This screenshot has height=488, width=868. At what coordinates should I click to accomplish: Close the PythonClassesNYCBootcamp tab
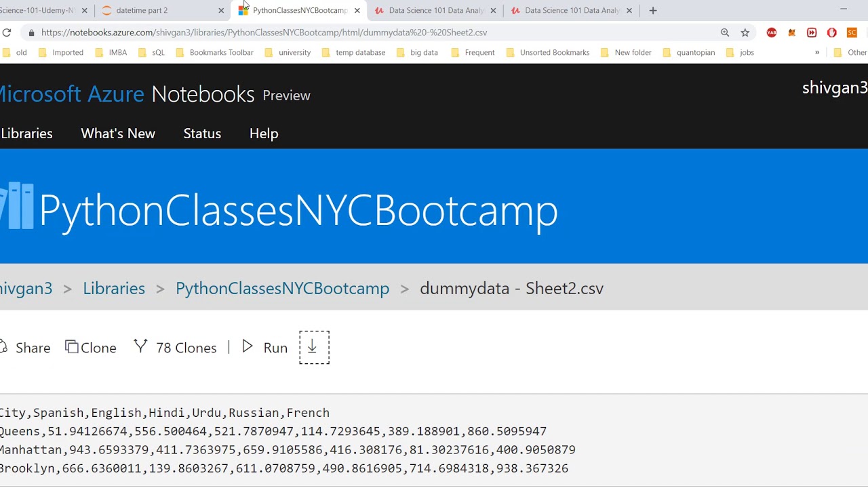357,11
